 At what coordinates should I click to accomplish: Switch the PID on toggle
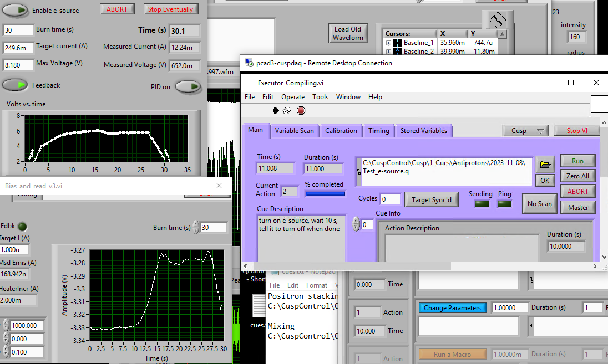coord(189,86)
